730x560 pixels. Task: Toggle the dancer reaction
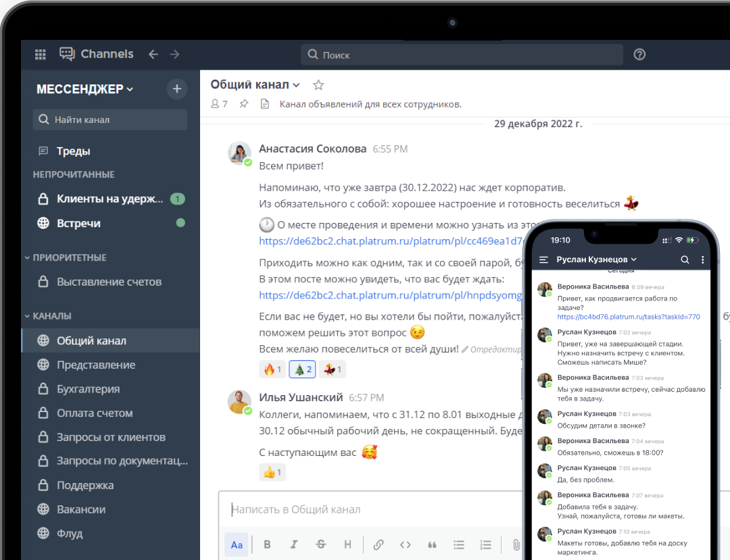click(x=333, y=370)
